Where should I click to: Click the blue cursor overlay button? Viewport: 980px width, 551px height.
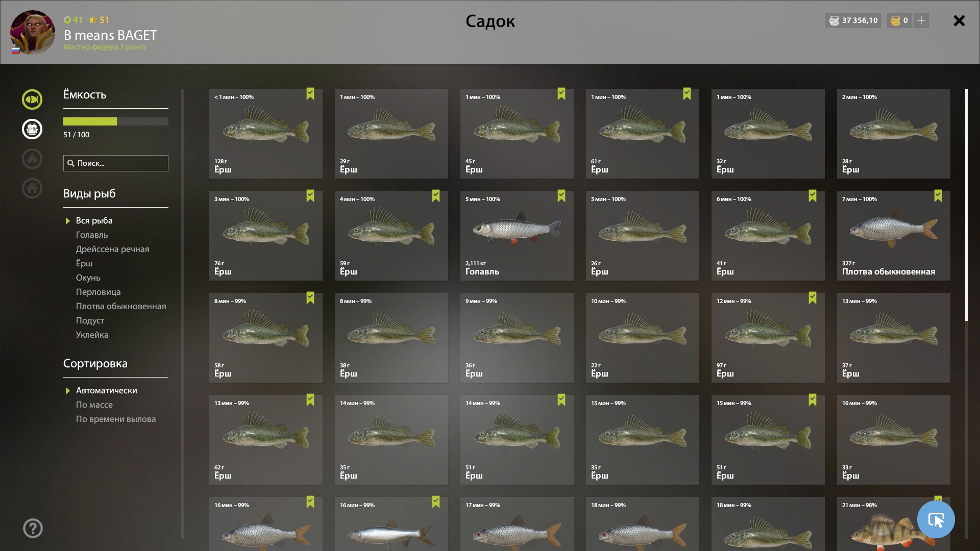[x=936, y=519]
